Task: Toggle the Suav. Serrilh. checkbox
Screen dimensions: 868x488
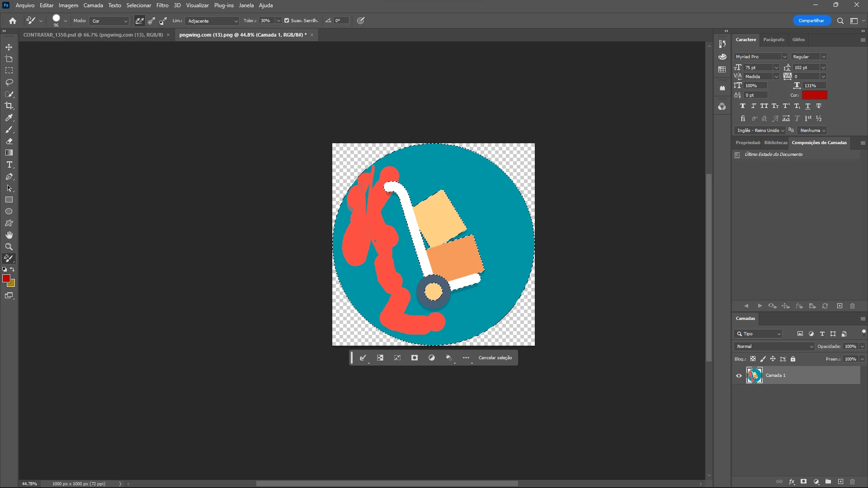Action: tap(287, 21)
